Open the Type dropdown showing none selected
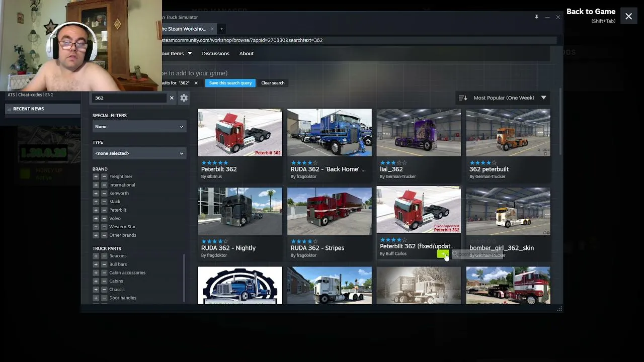This screenshot has height=362, width=644. point(139,153)
